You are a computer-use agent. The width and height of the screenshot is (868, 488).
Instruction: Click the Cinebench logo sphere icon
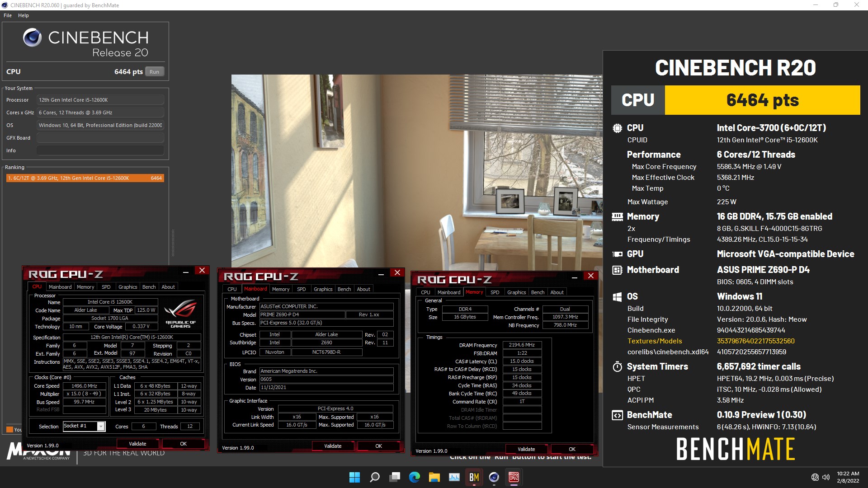point(32,38)
